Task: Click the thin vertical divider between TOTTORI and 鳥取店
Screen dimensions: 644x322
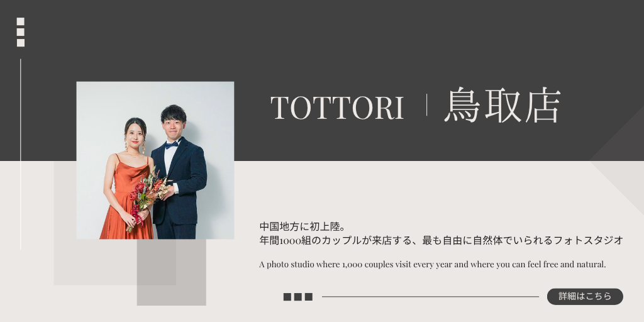Action: [x=426, y=105]
